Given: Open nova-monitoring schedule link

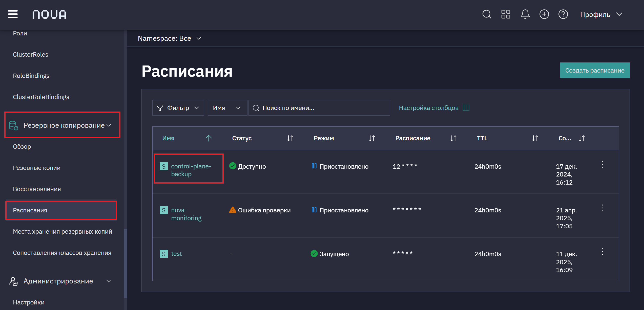Looking at the screenshot, I should (x=186, y=214).
